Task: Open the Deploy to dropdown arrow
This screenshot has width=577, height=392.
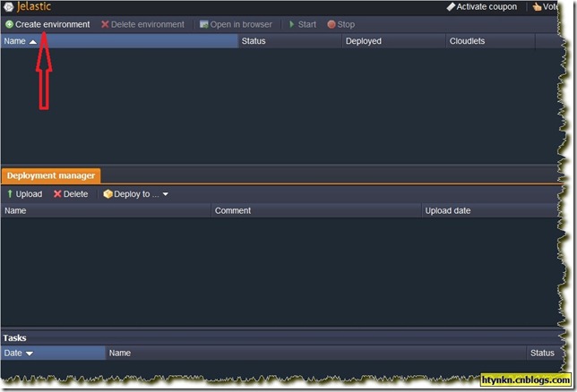Action: (x=165, y=194)
